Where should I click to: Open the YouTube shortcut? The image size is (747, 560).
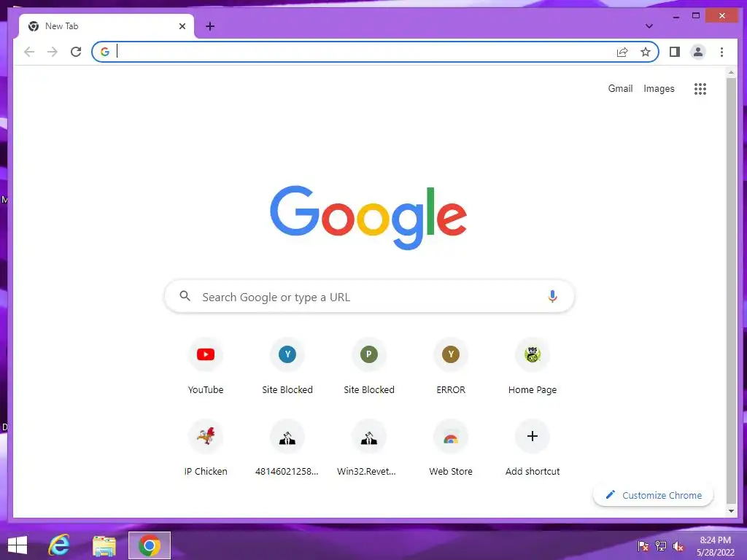tap(206, 367)
